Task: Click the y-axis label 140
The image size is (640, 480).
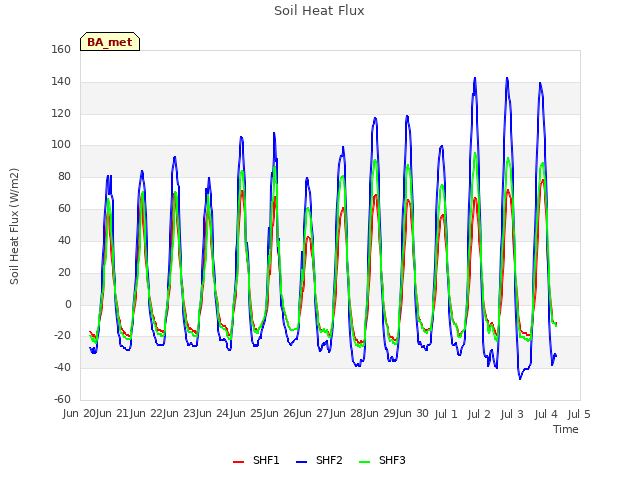Action: (x=61, y=82)
